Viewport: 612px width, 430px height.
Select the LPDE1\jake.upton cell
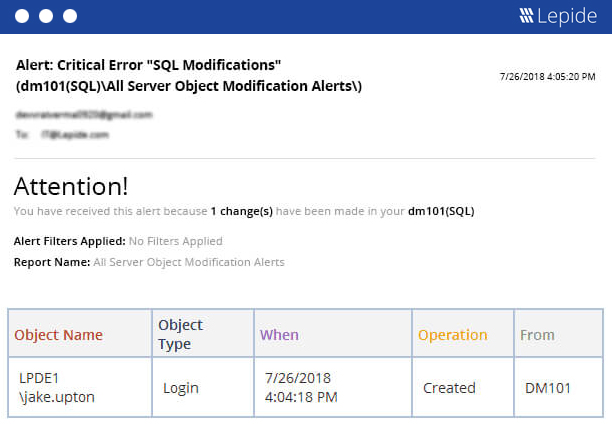click(80, 387)
